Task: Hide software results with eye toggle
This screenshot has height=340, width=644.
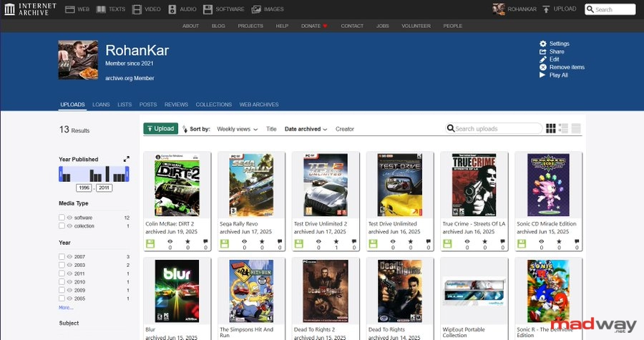Action: (69, 218)
